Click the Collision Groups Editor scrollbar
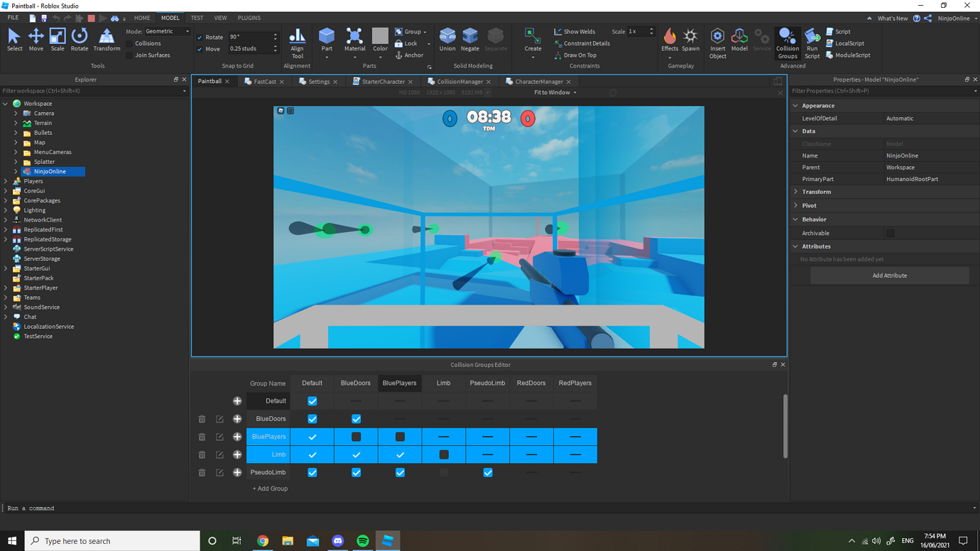 point(785,426)
